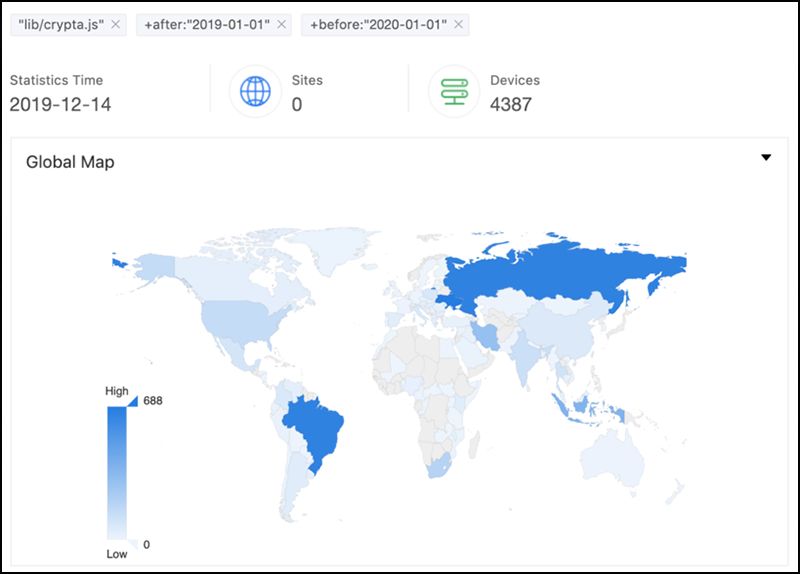Image resolution: width=800 pixels, height=574 pixels.
Task: Remove the +after:"2019-01-01" filter tag
Action: [281, 23]
